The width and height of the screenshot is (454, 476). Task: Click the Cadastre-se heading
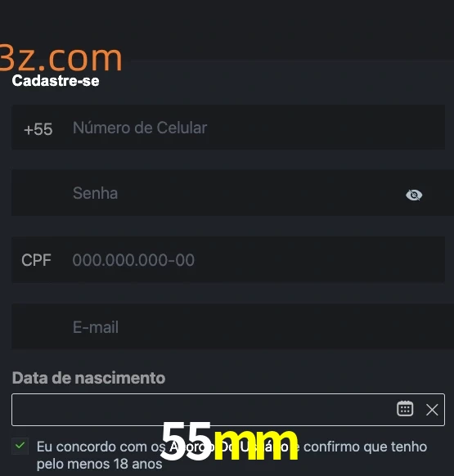[56, 81]
